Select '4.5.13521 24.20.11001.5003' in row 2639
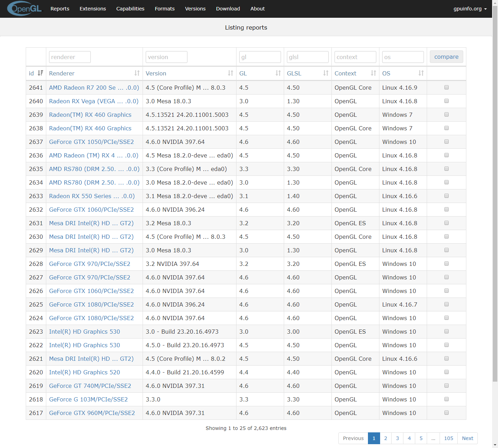The image size is (498, 448). (x=187, y=115)
